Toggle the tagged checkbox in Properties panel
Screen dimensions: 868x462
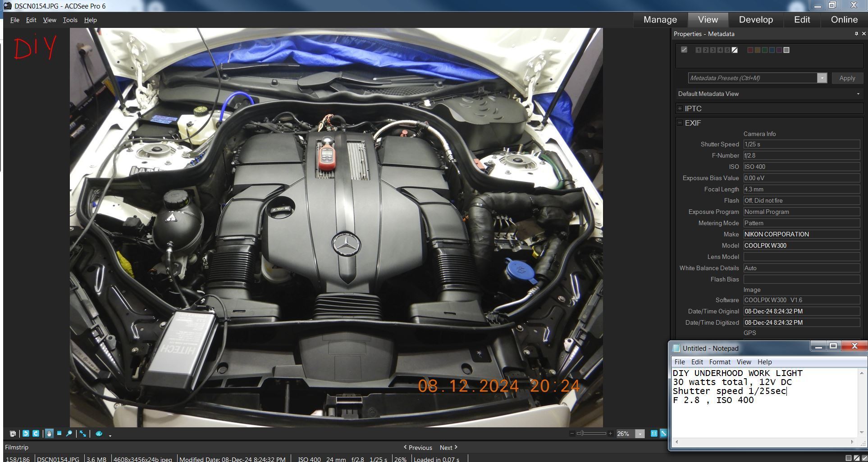click(x=684, y=50)
